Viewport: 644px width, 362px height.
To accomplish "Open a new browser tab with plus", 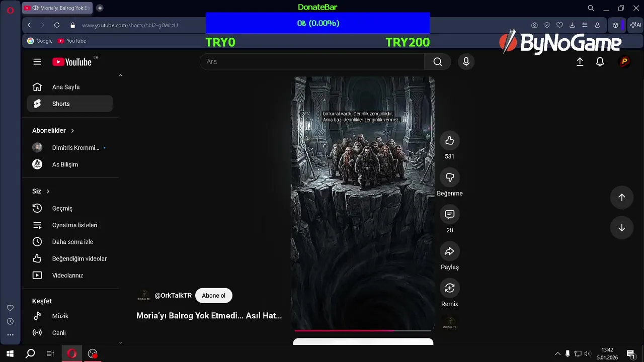I will (100, 8).
